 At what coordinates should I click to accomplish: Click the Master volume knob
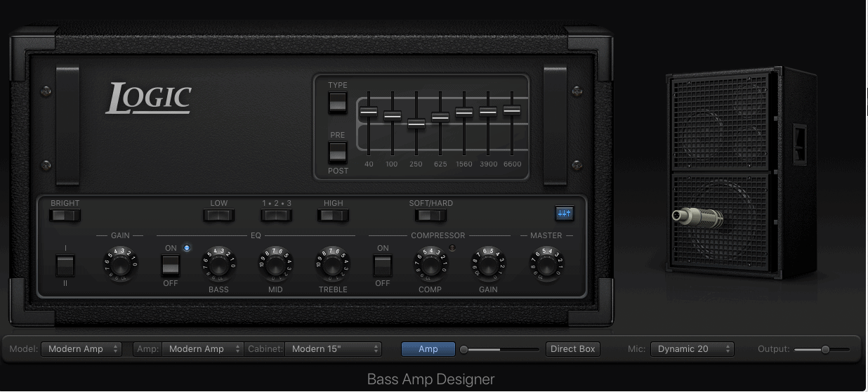click(546, 263)
